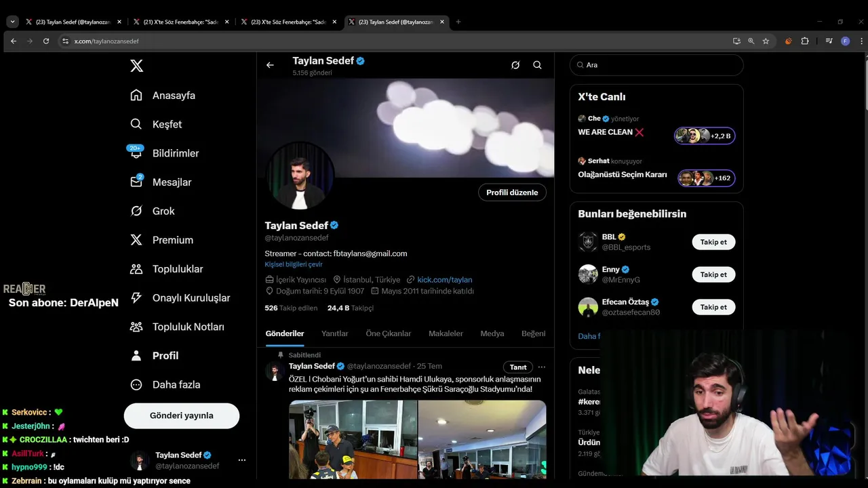The image size is (868, 488).
Task: Click Kişisel bilgileri çevir link
Action: pyautogui.click(x=294, y=264)
